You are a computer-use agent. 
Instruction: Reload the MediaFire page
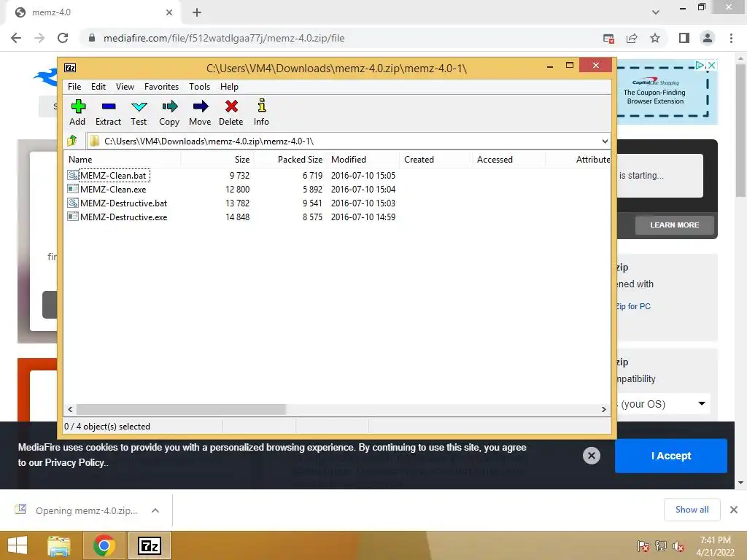[x=63, y=38]
